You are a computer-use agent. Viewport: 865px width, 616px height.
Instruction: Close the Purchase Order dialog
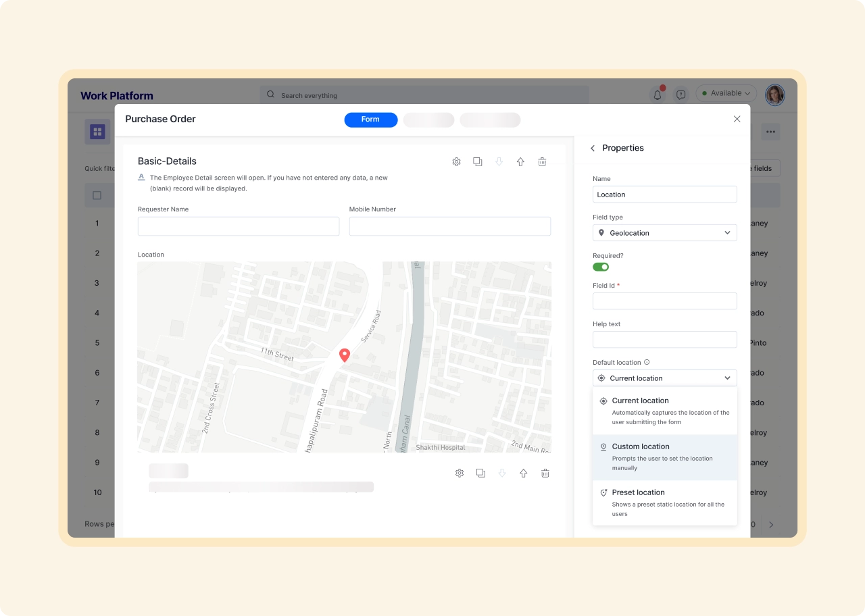737,119
